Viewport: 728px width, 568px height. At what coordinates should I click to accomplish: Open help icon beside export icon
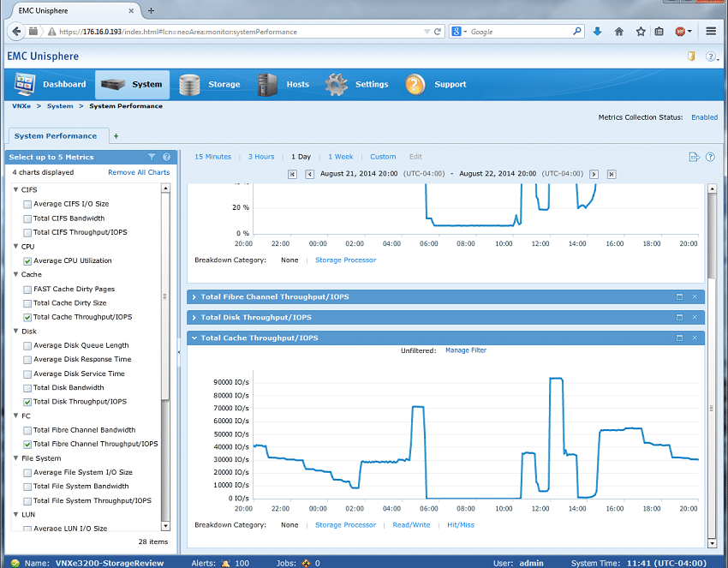(x=710, y=157)
